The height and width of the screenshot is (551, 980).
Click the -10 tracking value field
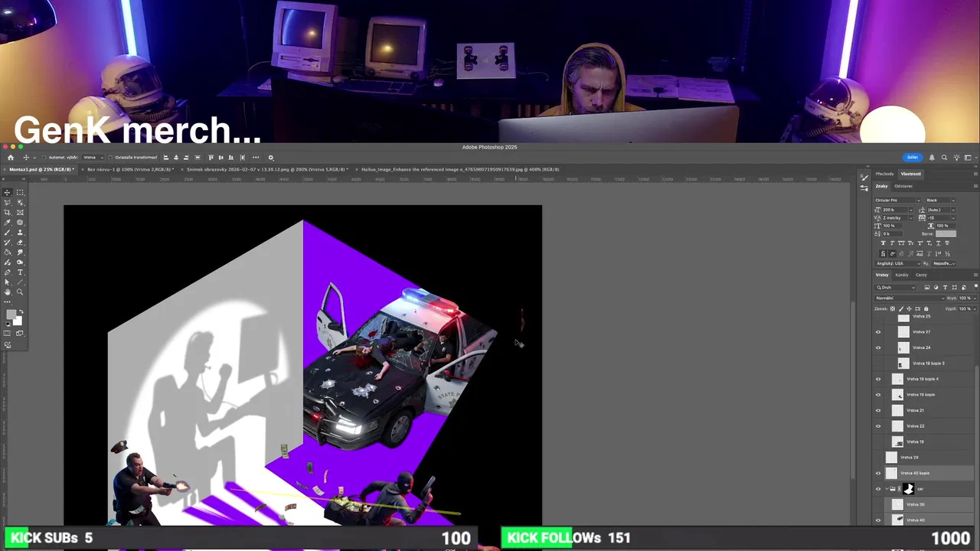939,218
